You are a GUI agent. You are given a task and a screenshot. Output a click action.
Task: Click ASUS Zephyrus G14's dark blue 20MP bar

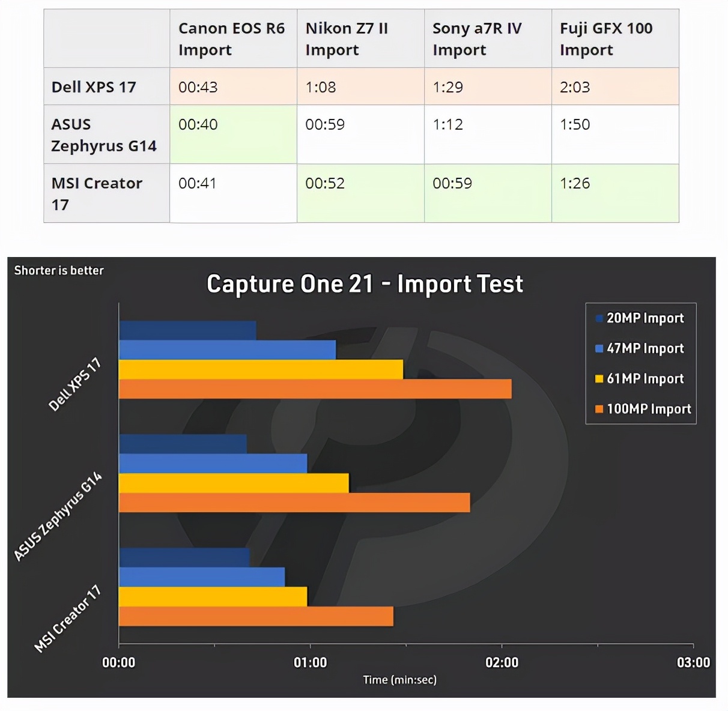(183, 444)
